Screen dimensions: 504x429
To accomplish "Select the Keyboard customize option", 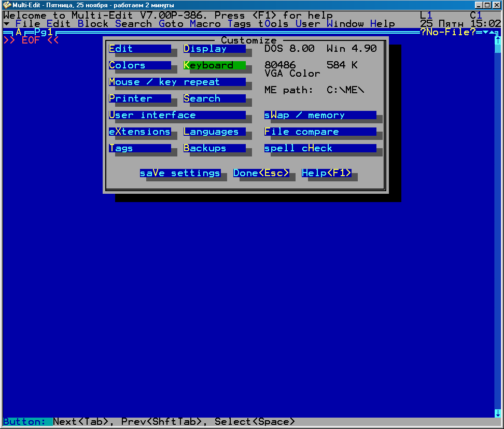I will [214, 65].
